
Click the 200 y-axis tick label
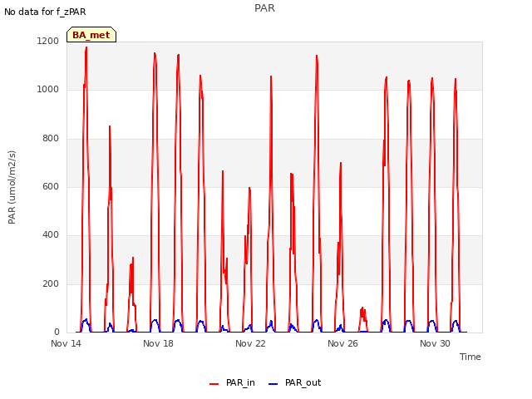pos(51,283)
